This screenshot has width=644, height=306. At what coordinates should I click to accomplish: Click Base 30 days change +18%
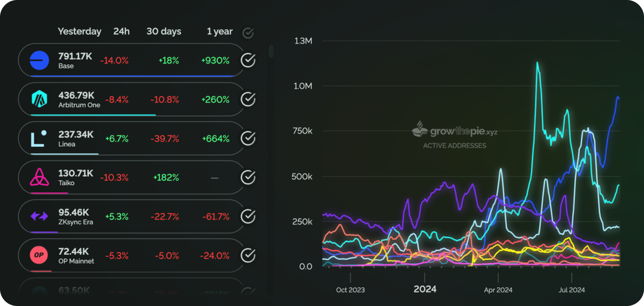[169, 60]
